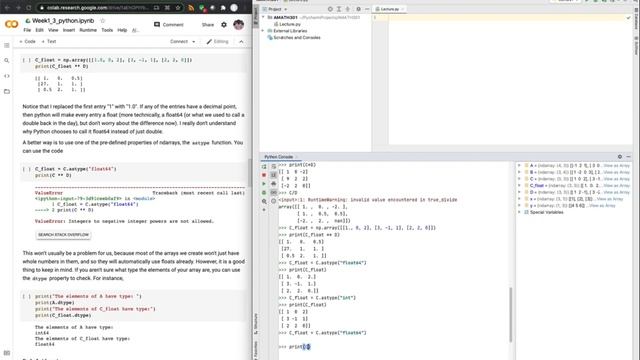640x360 pixels.
Task: Star the Week1_3_python.ipynb notebook
Action: (102, 20)
